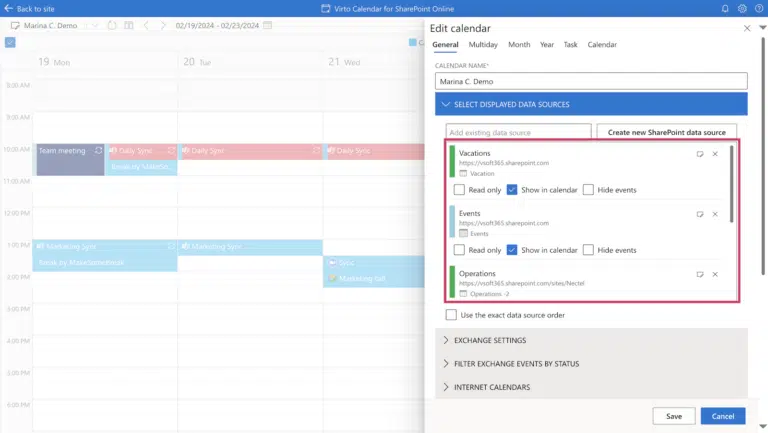Toggle Show in calendar for Vacations

tap(512, 190)
